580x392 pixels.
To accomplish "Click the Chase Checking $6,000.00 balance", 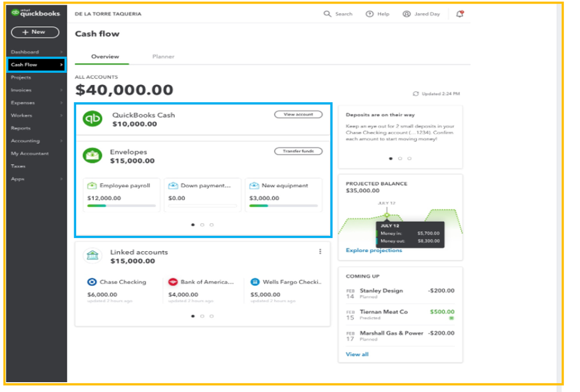I will point(102,294).
